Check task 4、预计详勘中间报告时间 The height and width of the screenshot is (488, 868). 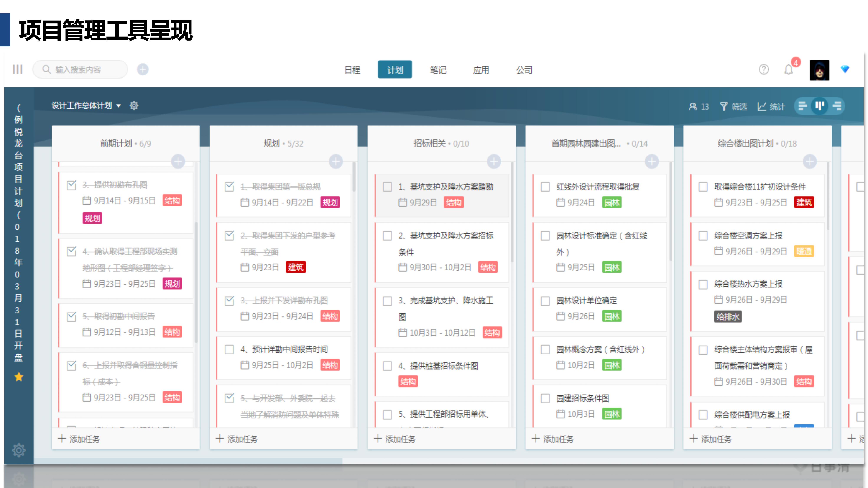click(229, 349)
